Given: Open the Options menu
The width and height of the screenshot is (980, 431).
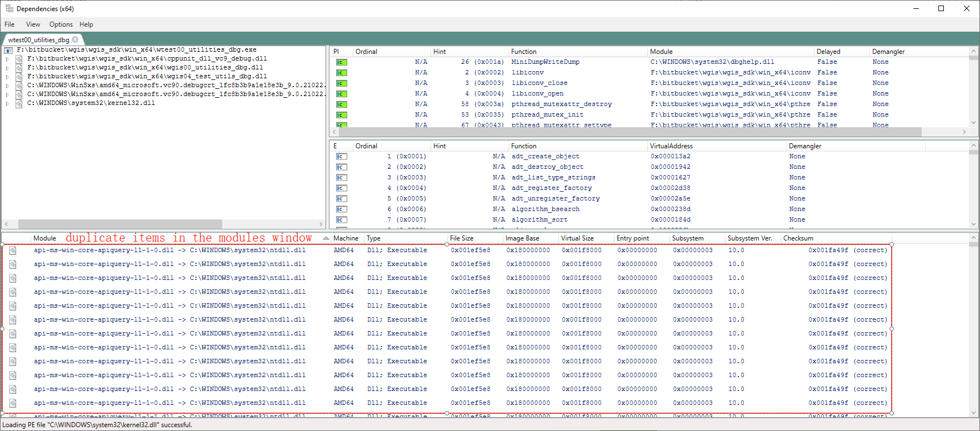Looking at the screenshot, I should click(61, 24).
